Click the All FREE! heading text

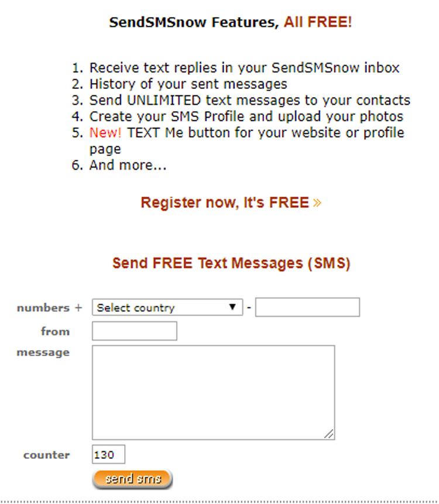[x=318, y=23]
